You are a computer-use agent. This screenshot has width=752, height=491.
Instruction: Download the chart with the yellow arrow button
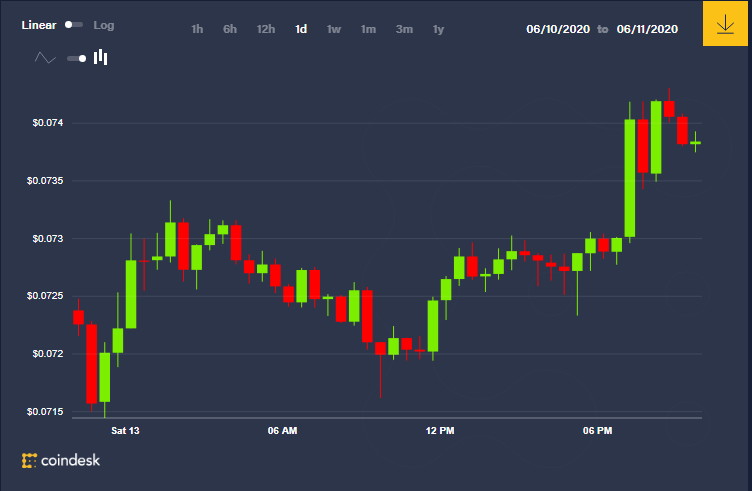725,23
